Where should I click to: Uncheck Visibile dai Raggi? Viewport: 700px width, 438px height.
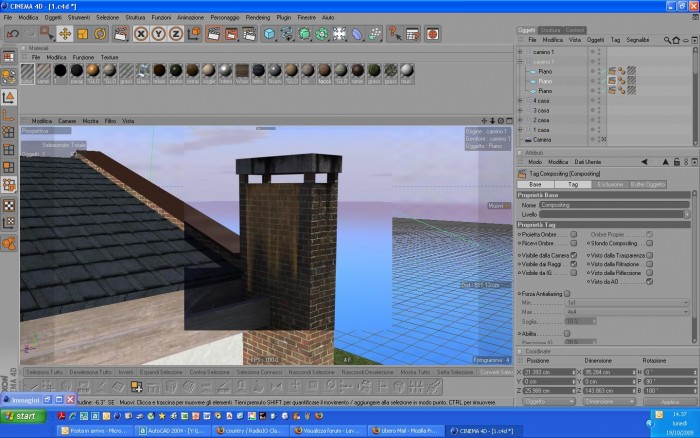(x=574, y=264)
